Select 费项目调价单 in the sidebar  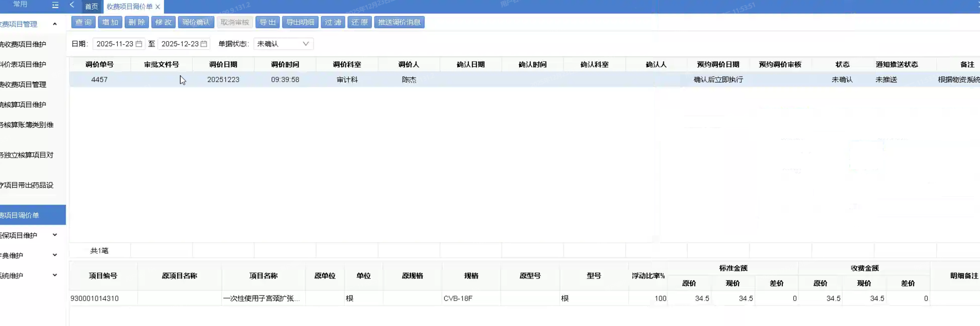pyautogui.click(x=33, y=215)
